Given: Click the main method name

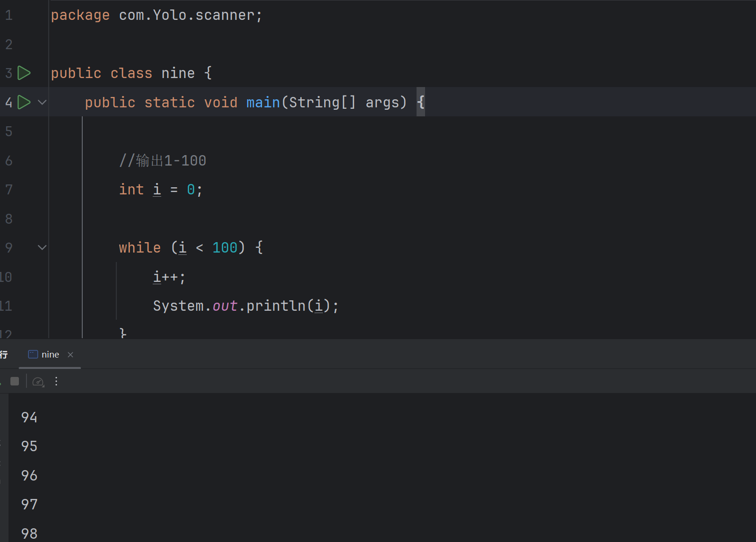Looking at the screenshot, I should pyautogui.click(x=263, y=102).
